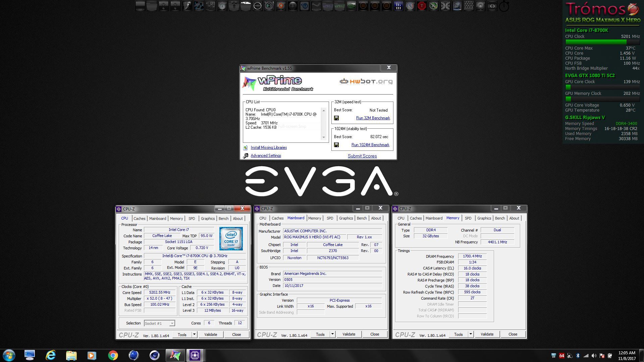Open the Origin launcher icon in top dock

pyautogui.click(x=281, y=6)
